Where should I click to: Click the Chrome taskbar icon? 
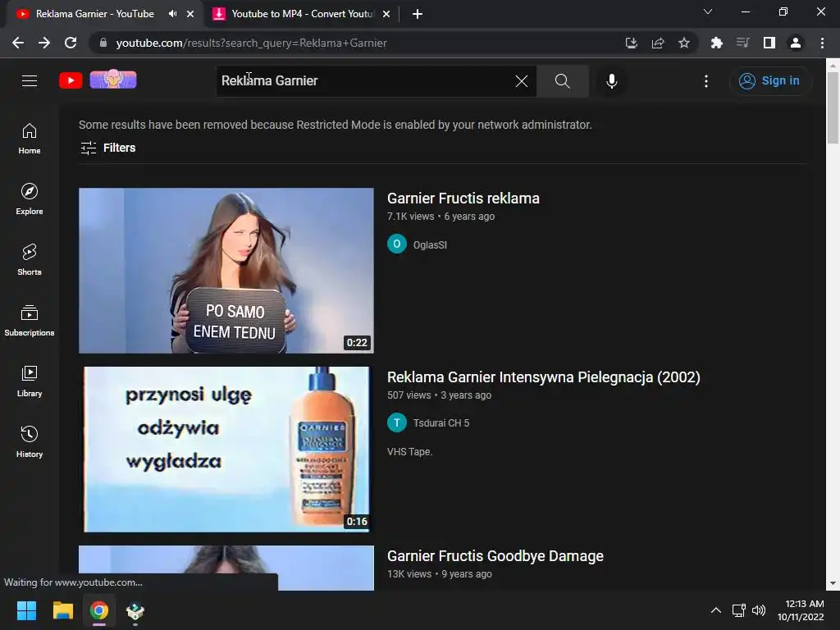coord(99,610)
